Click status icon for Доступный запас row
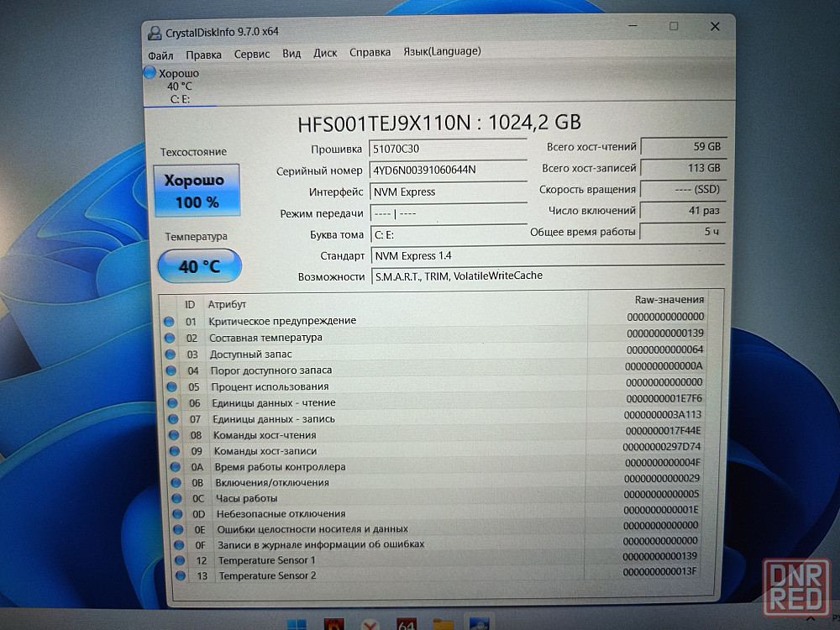The height and width of the screenshot is (630, 840). [171, 354]
